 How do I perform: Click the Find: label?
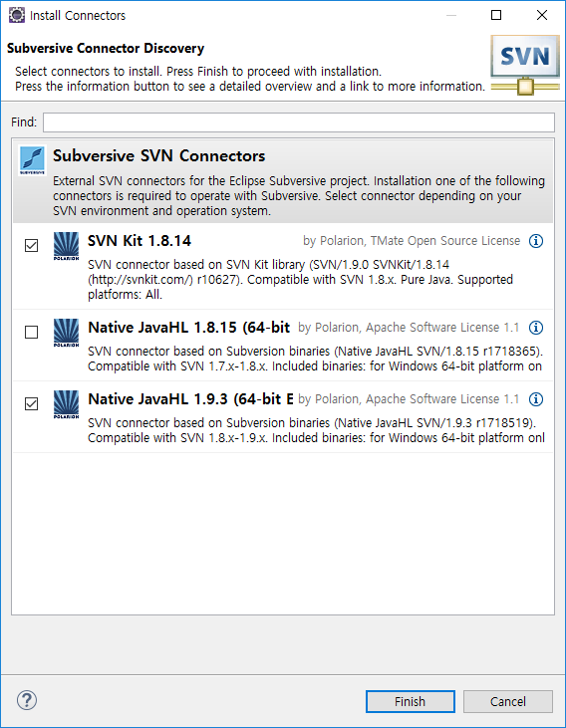click(24, 122)
